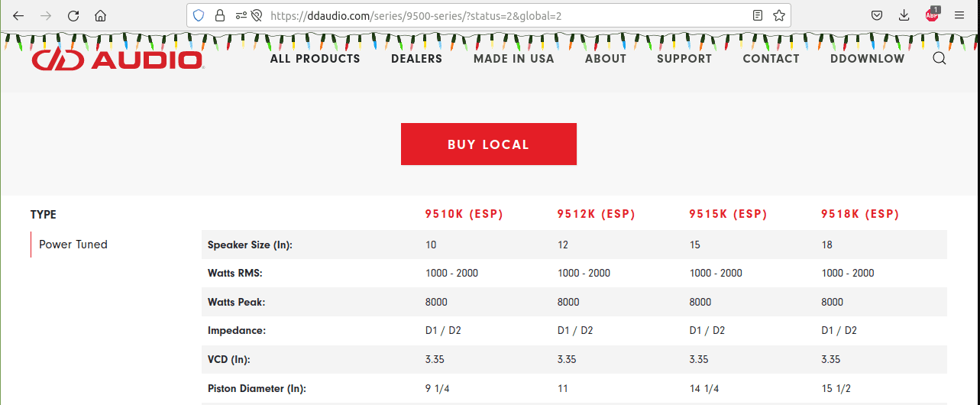Open the 9512K (ESP) product link
Image resolution: width=980 pixels, height=405 pixels.
tap(597, 215)
